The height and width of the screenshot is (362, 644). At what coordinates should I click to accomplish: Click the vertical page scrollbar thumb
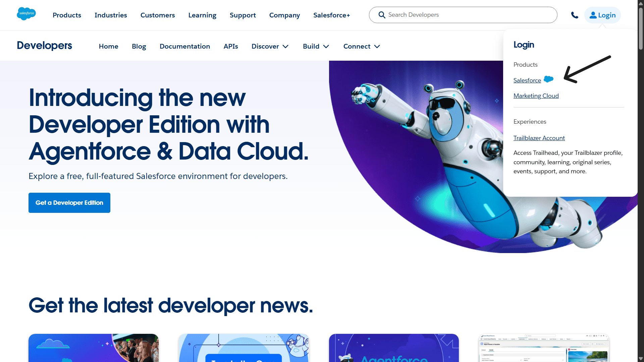(x=641, y=28)
